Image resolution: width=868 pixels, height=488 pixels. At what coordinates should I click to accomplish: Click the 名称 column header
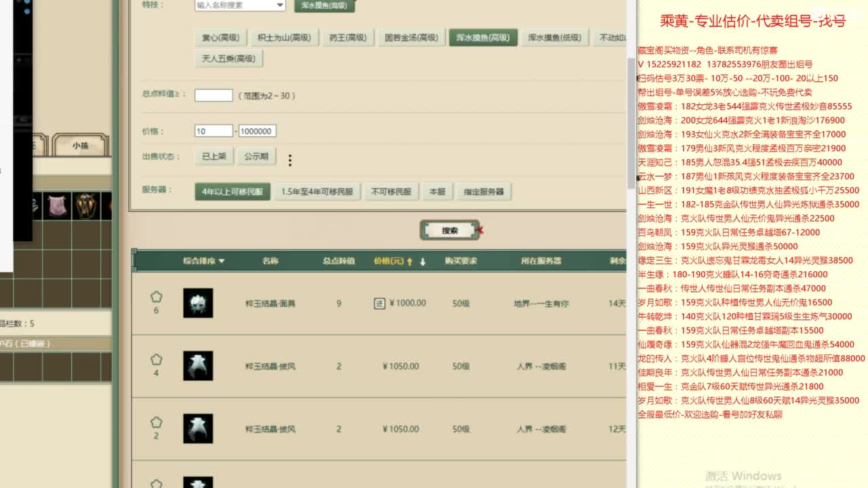(270, 261)
